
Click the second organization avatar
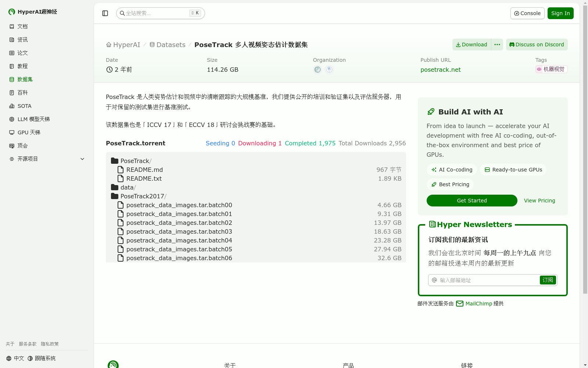coord(329,70)
